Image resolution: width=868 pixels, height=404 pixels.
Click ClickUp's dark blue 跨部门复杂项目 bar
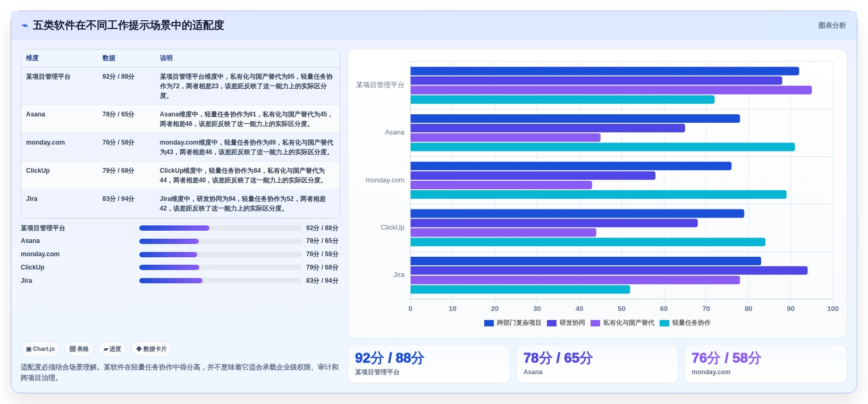click(x=577, y=214)
